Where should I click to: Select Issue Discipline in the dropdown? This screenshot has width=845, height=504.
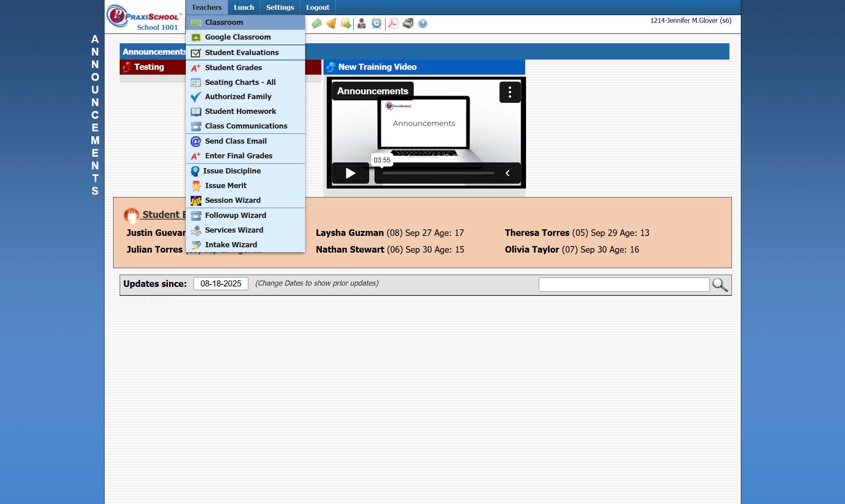(232, 171)
